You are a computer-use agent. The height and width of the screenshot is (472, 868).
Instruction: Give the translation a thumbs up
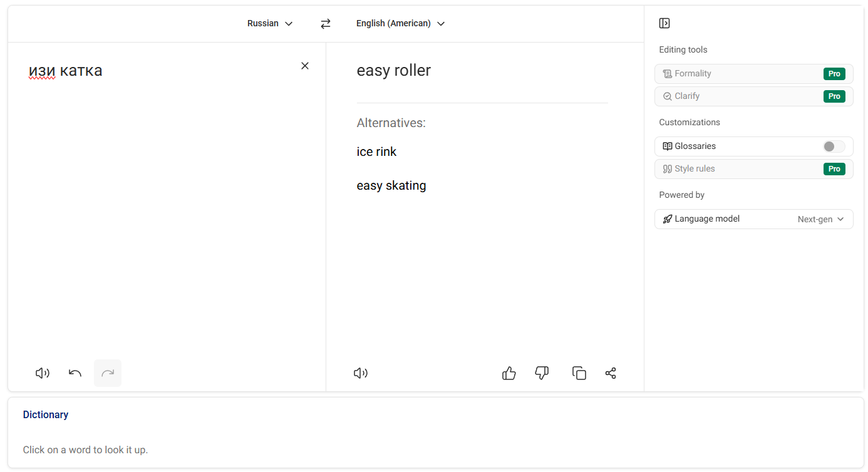tap(509, 373)
